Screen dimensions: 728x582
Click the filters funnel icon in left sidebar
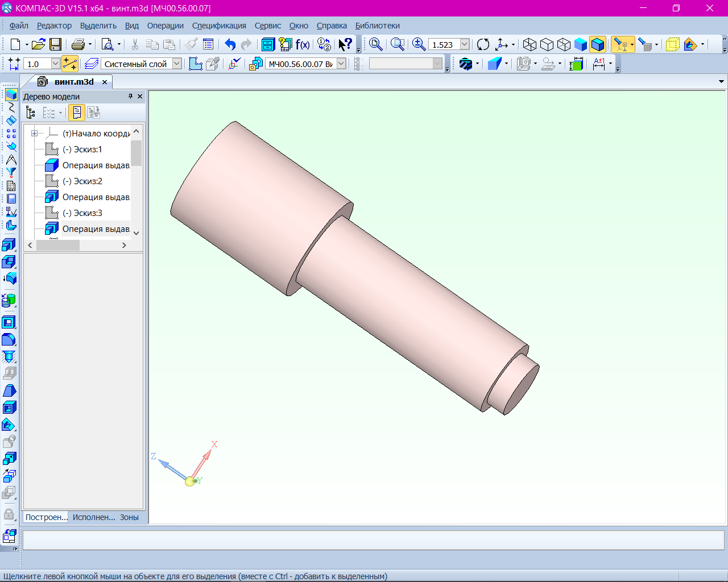click(11, 173)
